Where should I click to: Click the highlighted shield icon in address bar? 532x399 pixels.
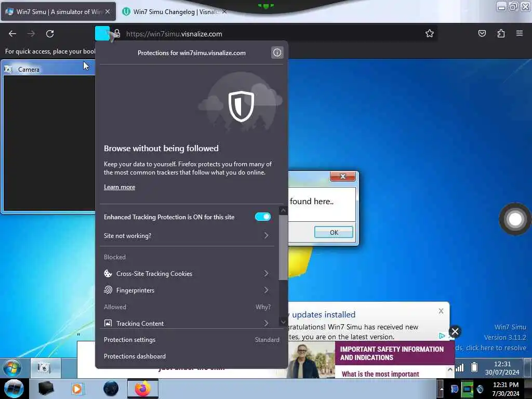click(x=102, y=33)
